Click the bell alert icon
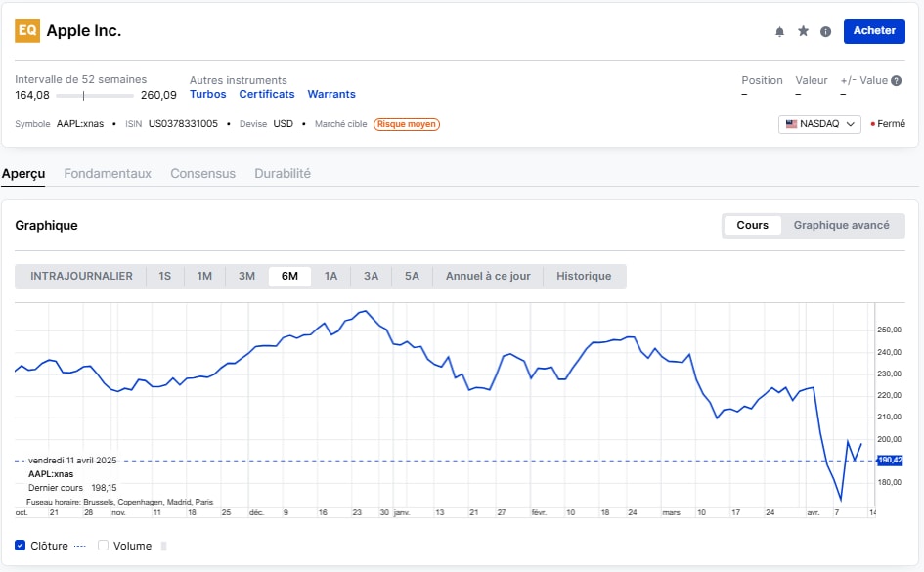The height and width of the screenshot is (572, 924). (x=779, y=31)
